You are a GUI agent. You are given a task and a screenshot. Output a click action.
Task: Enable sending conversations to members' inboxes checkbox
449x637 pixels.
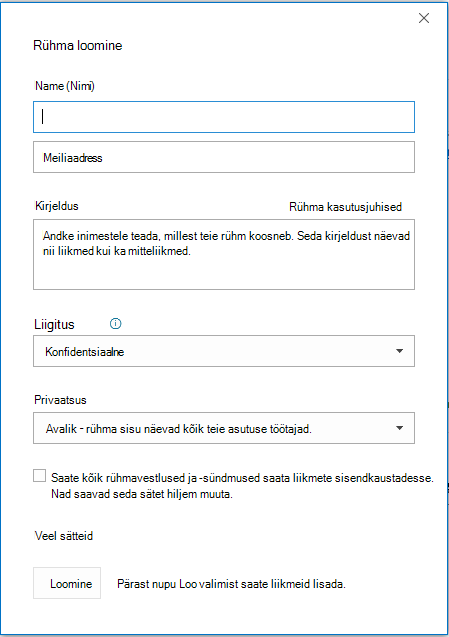[39, 476]
